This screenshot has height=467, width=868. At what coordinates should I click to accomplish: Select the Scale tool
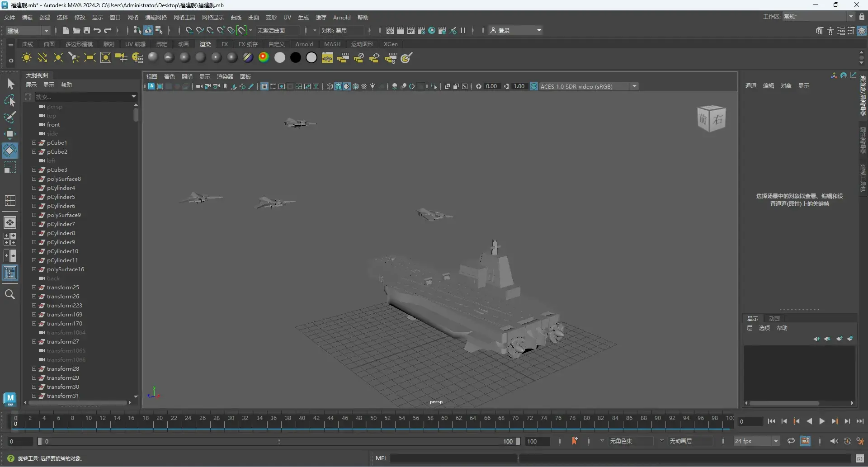(10, 167)
